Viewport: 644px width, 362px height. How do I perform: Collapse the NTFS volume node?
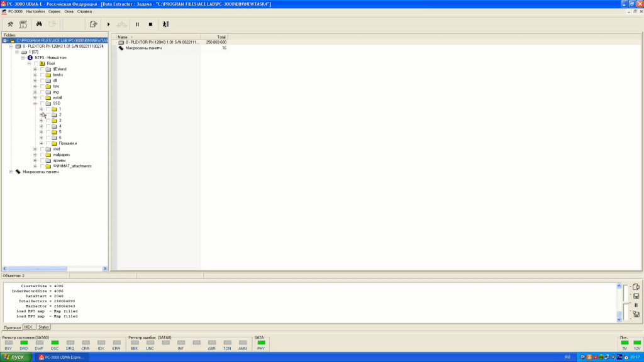[23, 58]
